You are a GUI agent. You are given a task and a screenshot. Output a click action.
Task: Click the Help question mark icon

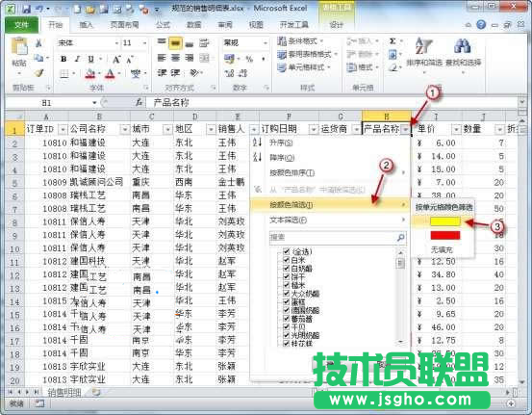481,25
